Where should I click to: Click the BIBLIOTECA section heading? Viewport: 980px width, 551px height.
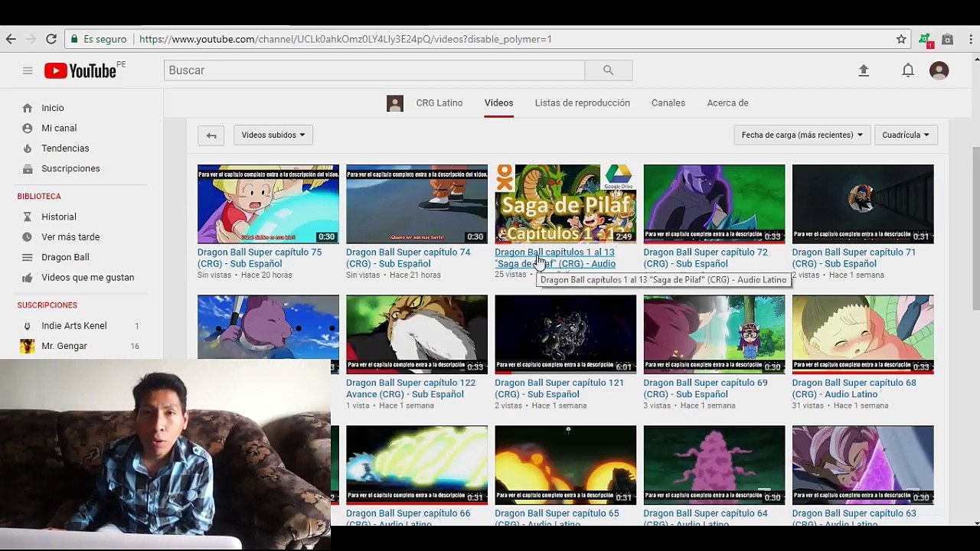tap(39, 197)
